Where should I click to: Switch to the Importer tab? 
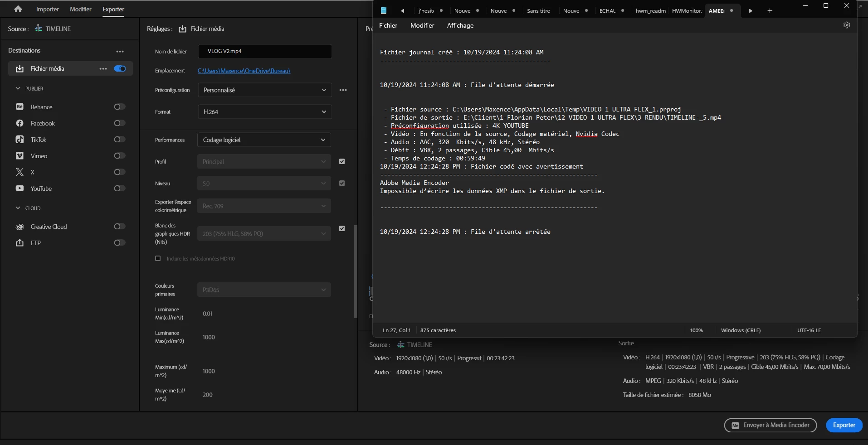click(48, 9)
